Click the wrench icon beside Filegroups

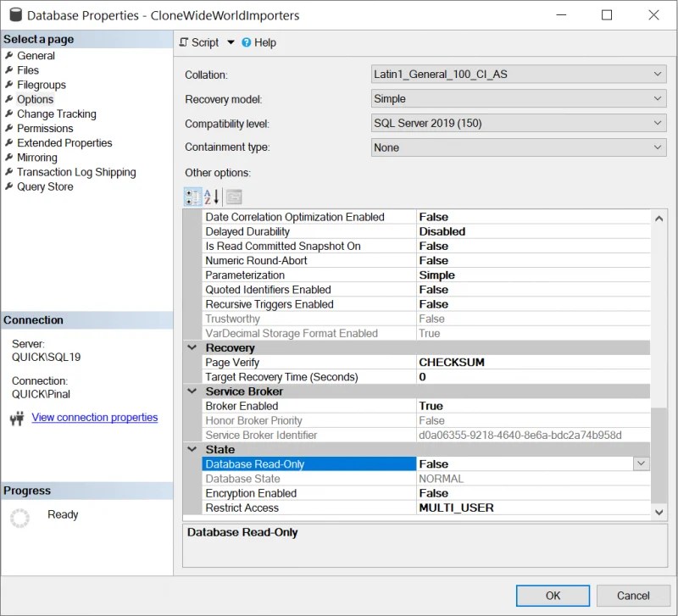point(9,85)
